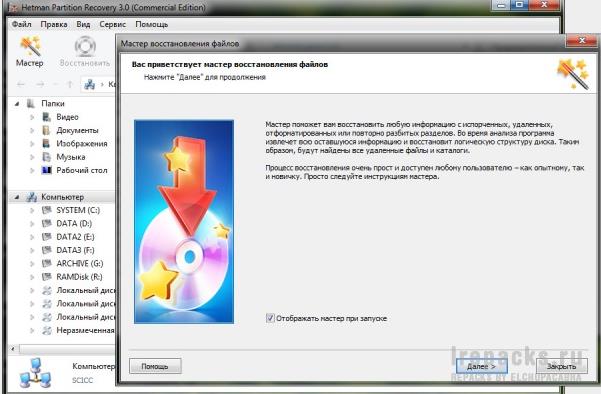Close the wizard dialog with X
601x394 pixels.
point(582,41)
